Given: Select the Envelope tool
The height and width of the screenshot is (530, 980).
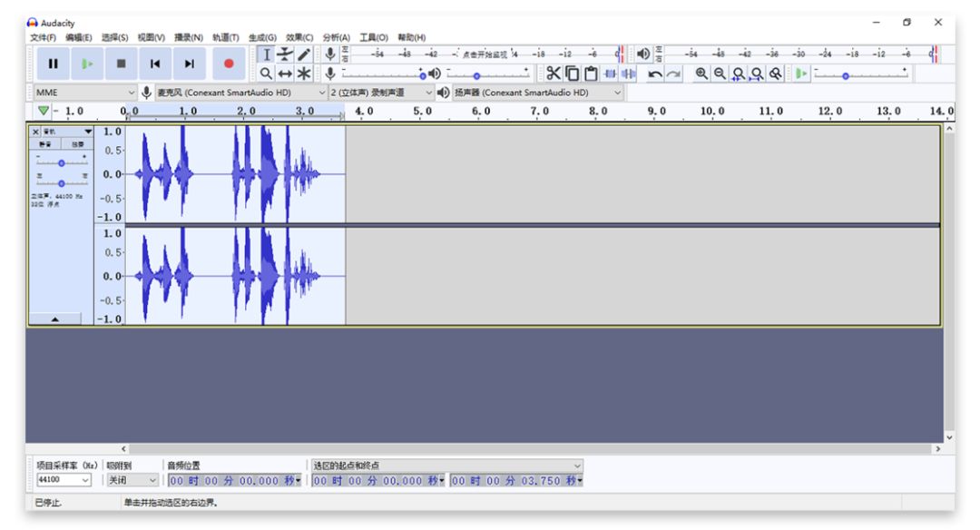Looking at the screenshot, I should [286, 54].
